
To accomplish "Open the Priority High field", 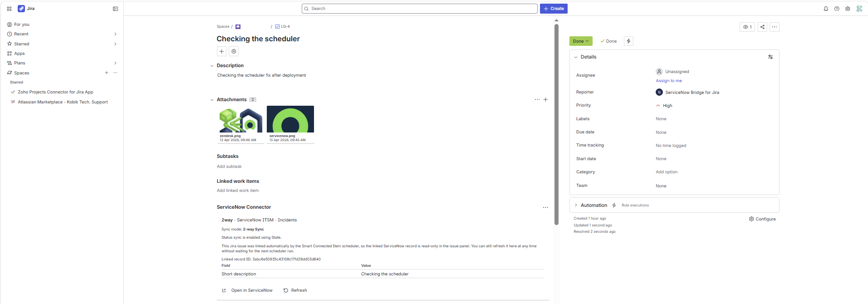I will pos(664,105).
